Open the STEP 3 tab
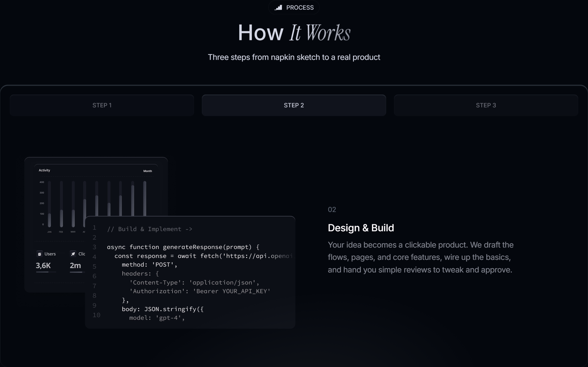The image size is (588, 367). point(486,105)
